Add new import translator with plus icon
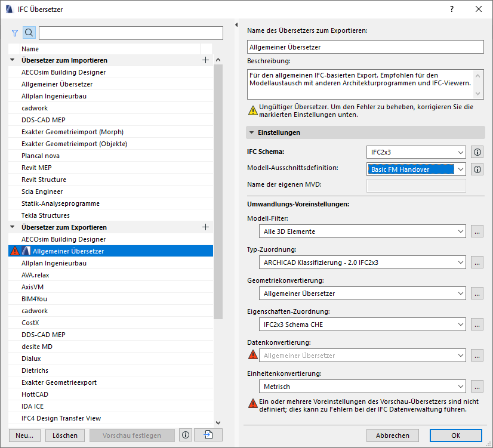This screenshot has width=493, height=448. (x=206, y=60)
